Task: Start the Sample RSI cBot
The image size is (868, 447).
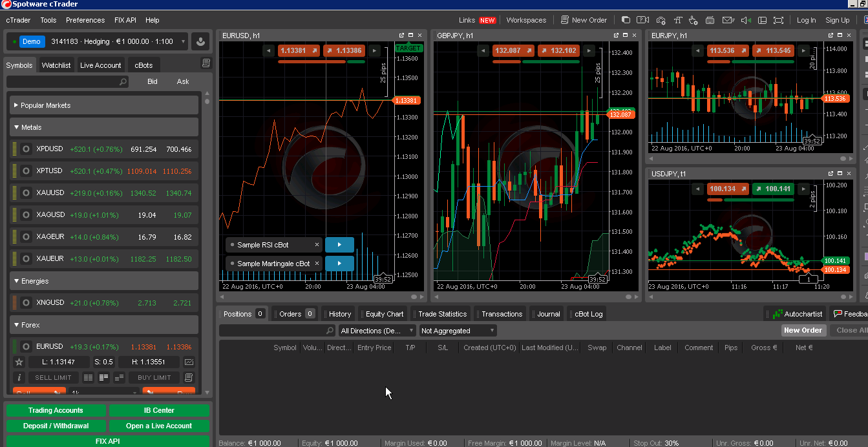Action: coord(339,245)
